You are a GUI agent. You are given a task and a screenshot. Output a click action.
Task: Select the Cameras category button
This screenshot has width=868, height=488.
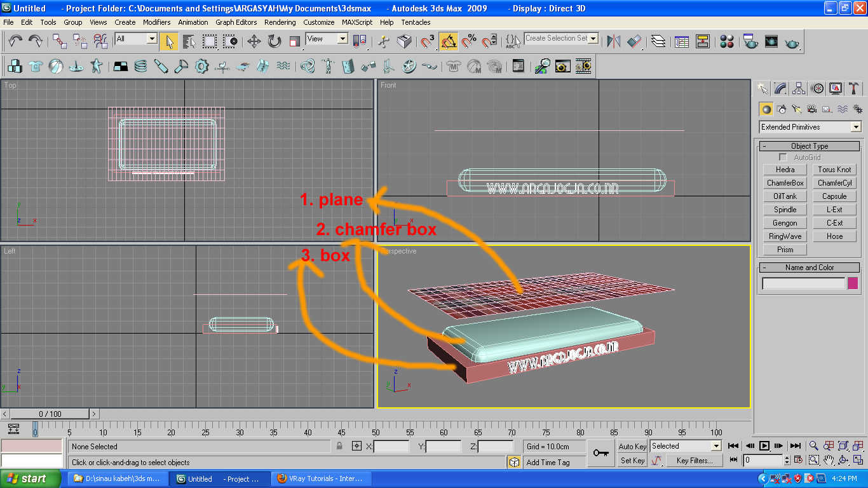click(x=812, y=109)
